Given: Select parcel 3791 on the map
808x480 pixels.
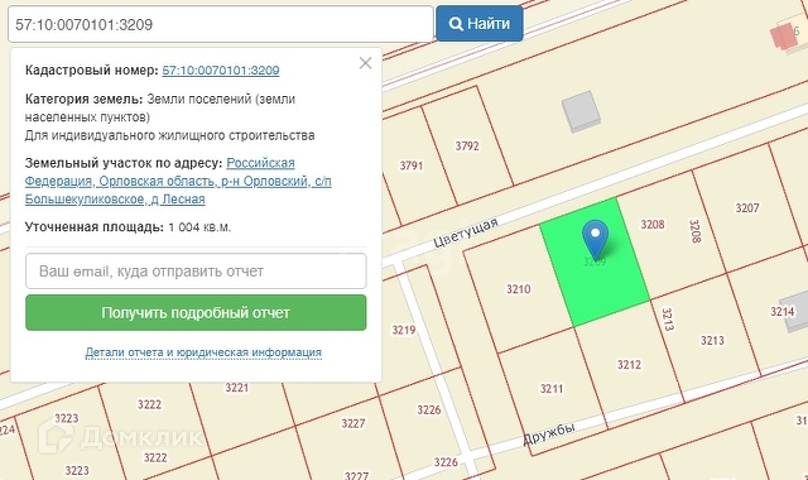Looking at the screenshot, I should pyautogui.click(x=411, y=165).
